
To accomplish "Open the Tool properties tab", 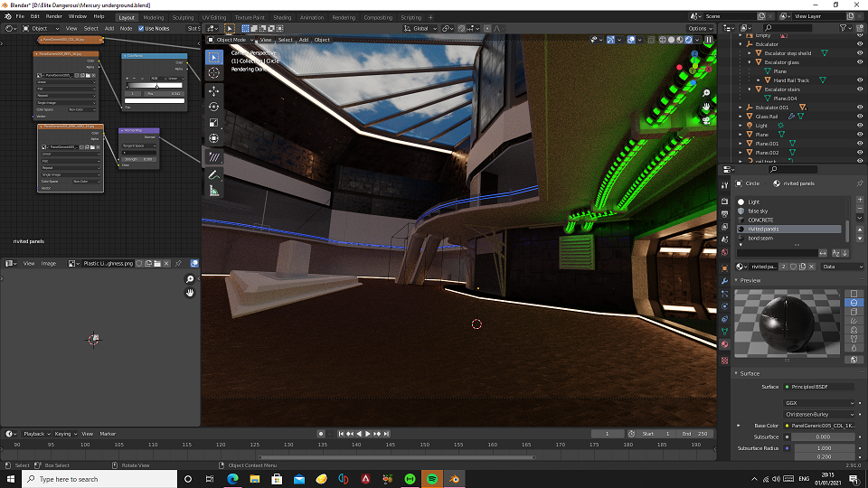I will 724,185.
